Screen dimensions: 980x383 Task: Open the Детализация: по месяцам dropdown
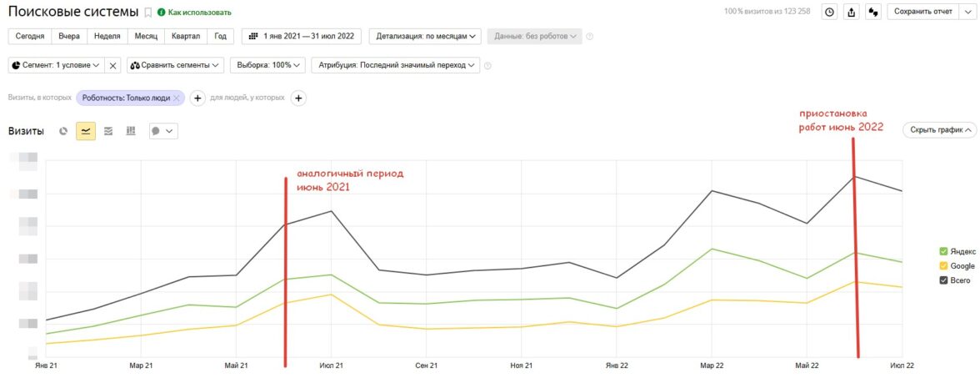(425, 37)
